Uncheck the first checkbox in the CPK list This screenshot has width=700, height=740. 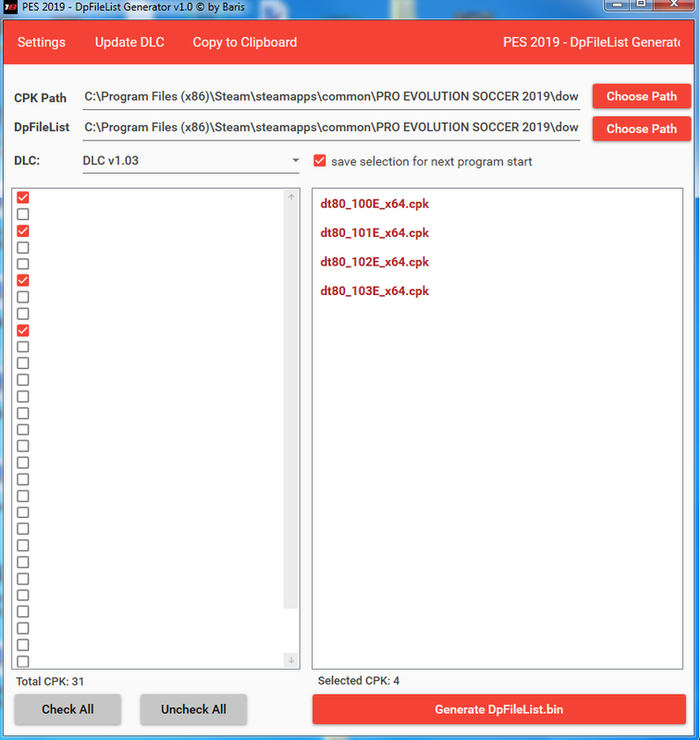pos(22,197)
